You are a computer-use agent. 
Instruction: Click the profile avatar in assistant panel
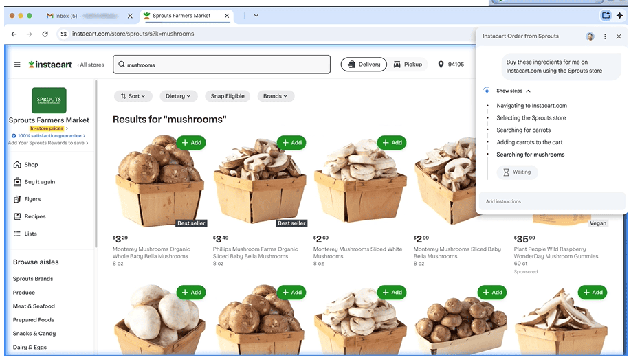[590, 36]
